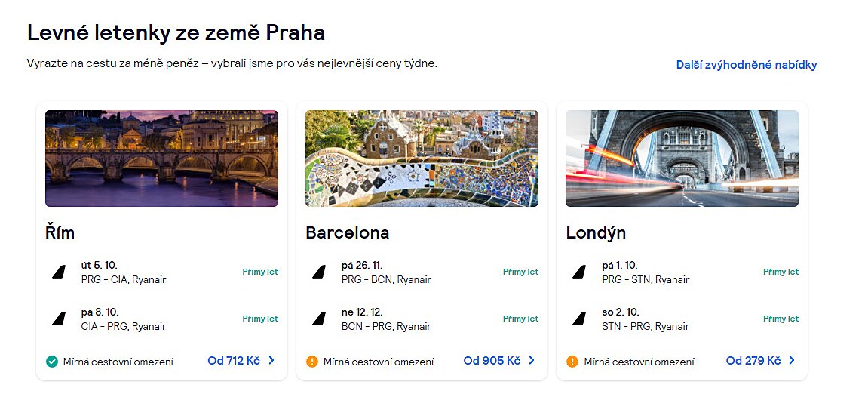
Task: Open the chevron next to Od 905 Kč
Action: (x=532, y=361)
